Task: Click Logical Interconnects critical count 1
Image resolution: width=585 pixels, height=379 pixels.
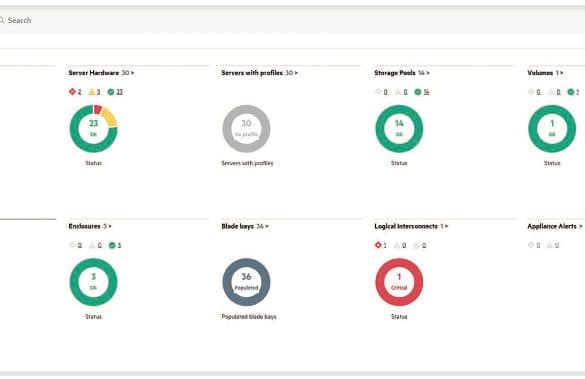Action: (x=385, y=245)
